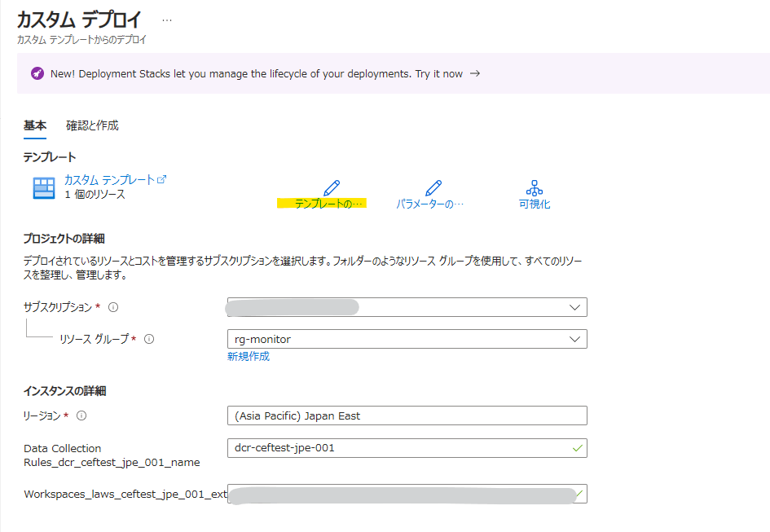
Task: Open the サブスクリプション dropdown
Action: (x=407, y=307)
